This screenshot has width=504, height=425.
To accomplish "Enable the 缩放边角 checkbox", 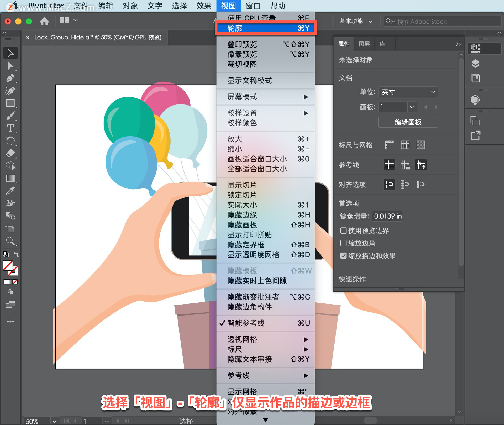I will pos(343,243).
